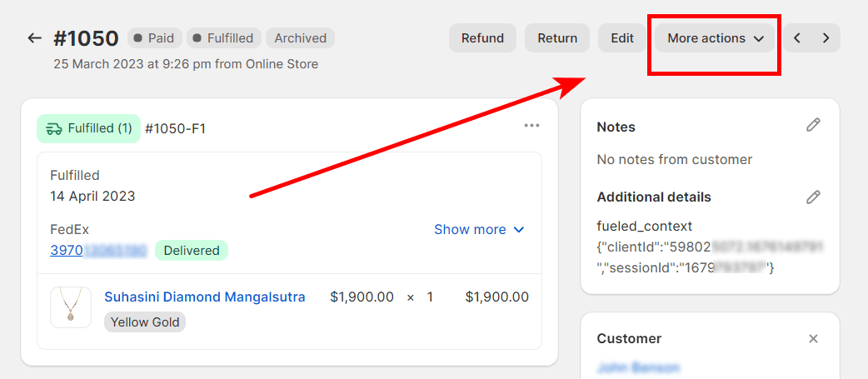Click the Delivered status badge
868x379 pixels.
tap(192, 251)
